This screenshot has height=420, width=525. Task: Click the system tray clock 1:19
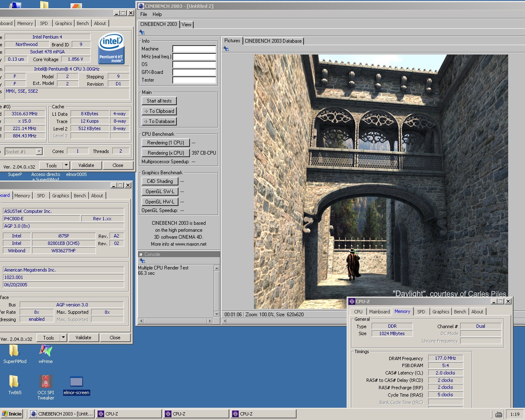point(515,414)
